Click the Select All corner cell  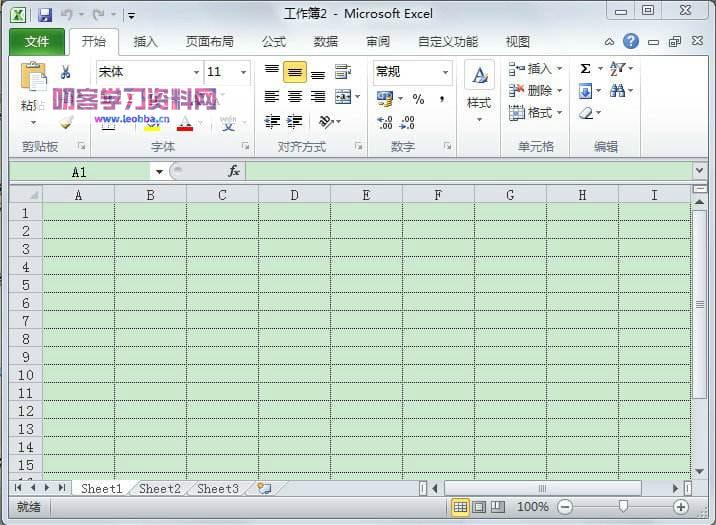pyautogui.click(x=26, y=195)
